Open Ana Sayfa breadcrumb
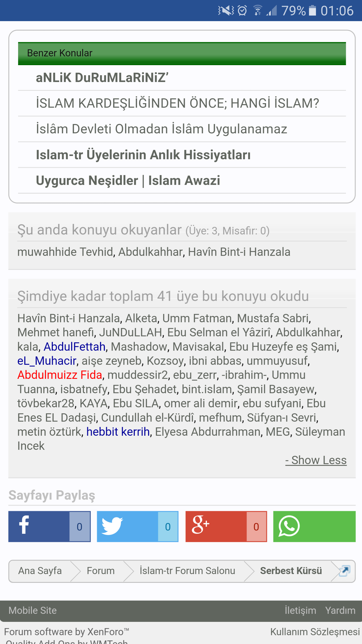This screenshot has width=362, height=644. pos(40,571)
